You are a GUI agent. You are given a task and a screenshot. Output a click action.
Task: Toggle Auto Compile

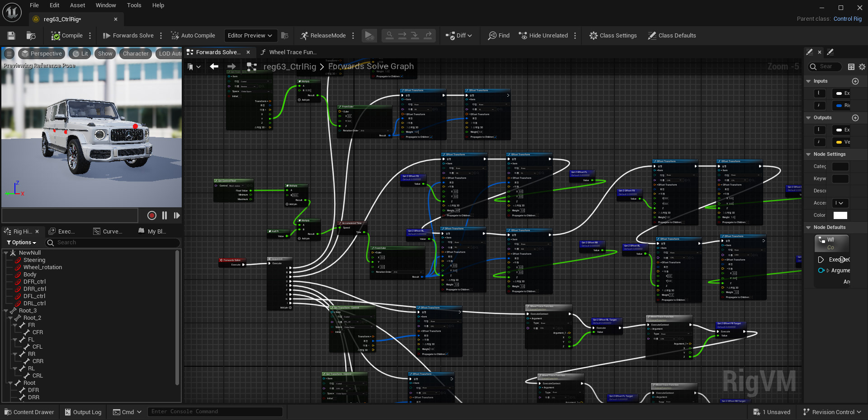[193, 36]
